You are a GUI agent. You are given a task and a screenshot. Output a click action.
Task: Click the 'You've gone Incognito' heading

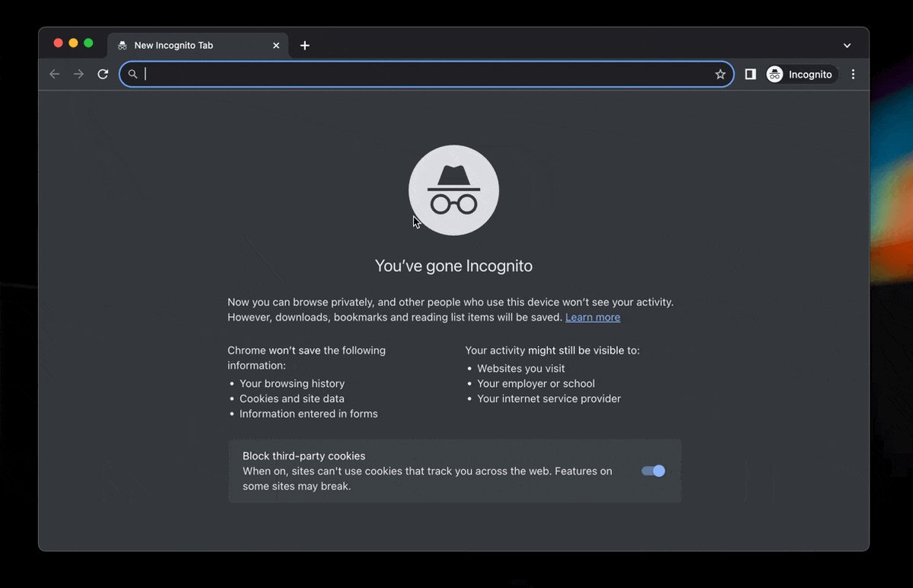(x=453, y=266)
